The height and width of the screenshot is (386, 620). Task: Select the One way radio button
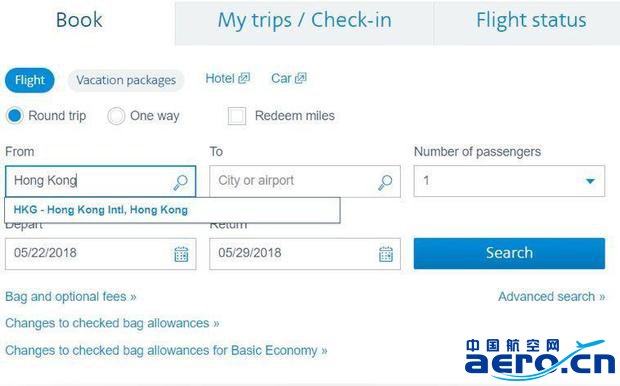pyautogui.click(x=116, y=116)
